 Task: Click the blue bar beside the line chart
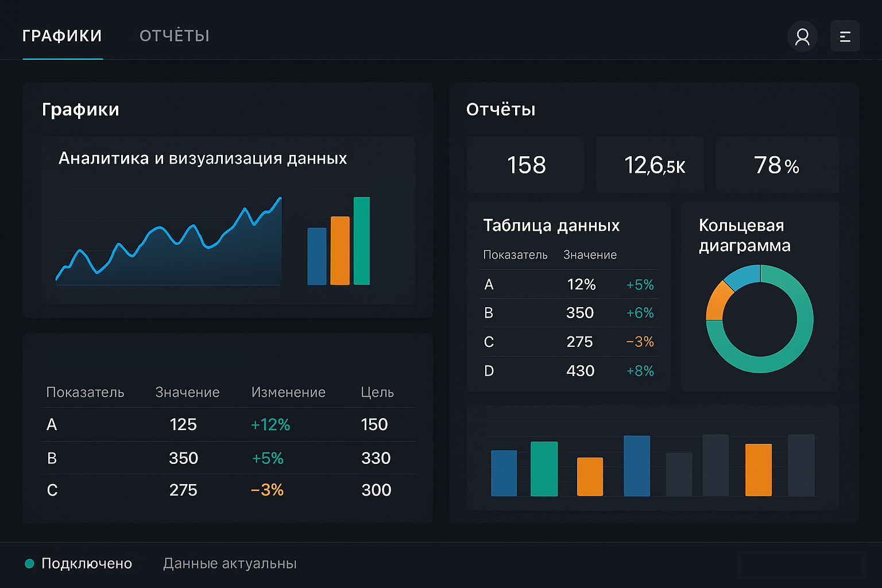[x=317, y=256]
